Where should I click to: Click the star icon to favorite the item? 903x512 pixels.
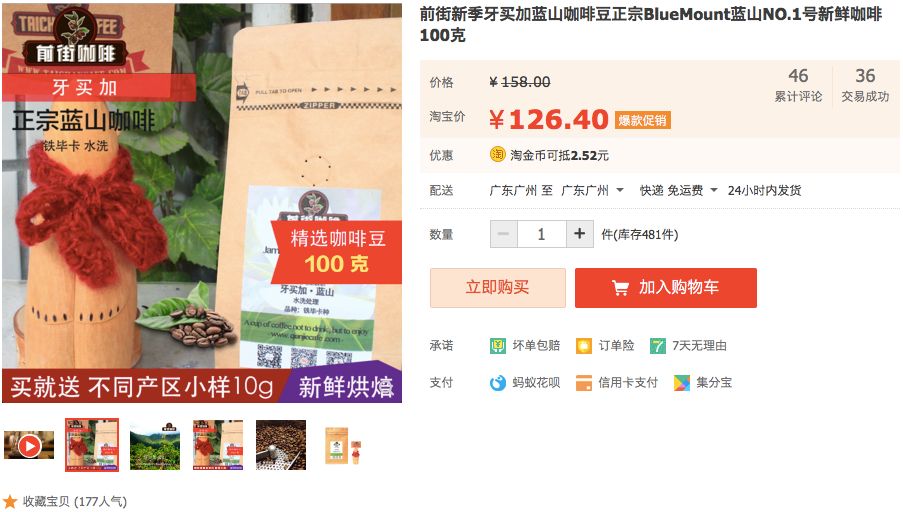click(10, 501)
